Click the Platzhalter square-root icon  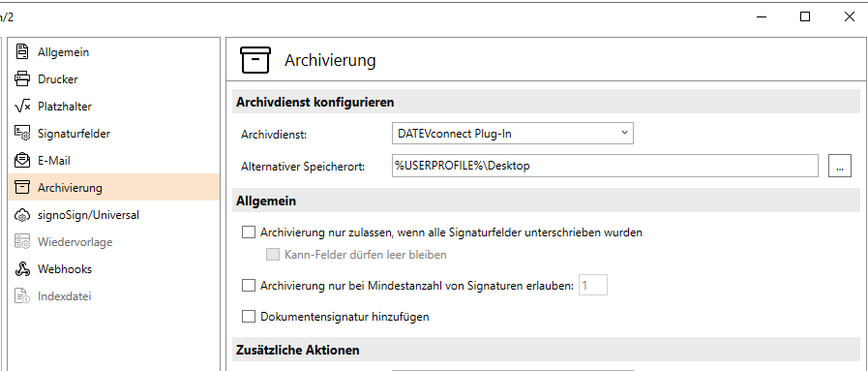tap(22, 107)
